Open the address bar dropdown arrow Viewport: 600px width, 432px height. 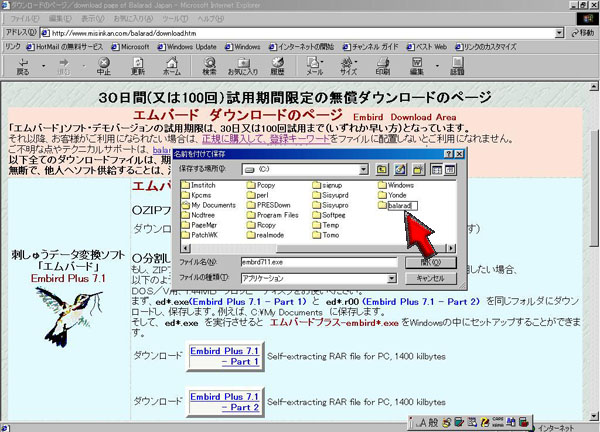(x=559, y=33)
